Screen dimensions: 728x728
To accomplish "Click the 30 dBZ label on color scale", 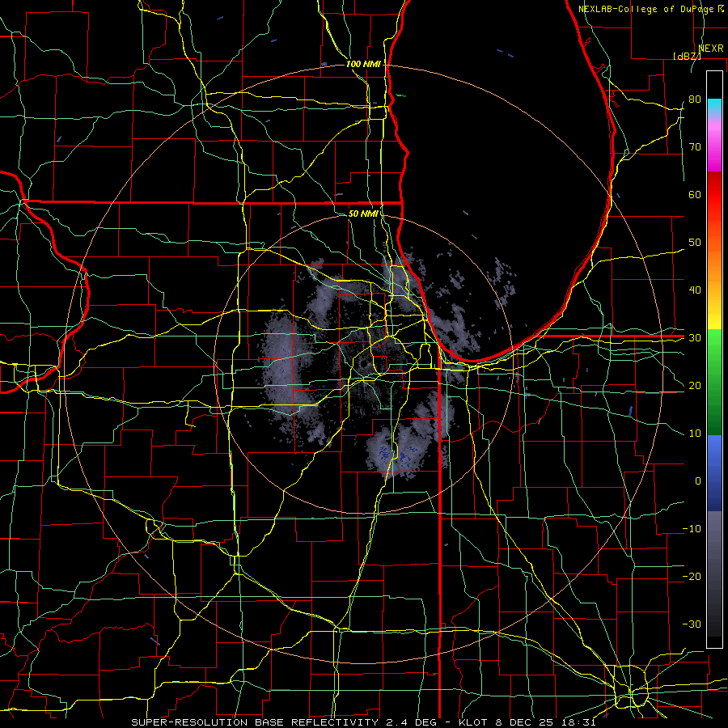I will [695, 338].
